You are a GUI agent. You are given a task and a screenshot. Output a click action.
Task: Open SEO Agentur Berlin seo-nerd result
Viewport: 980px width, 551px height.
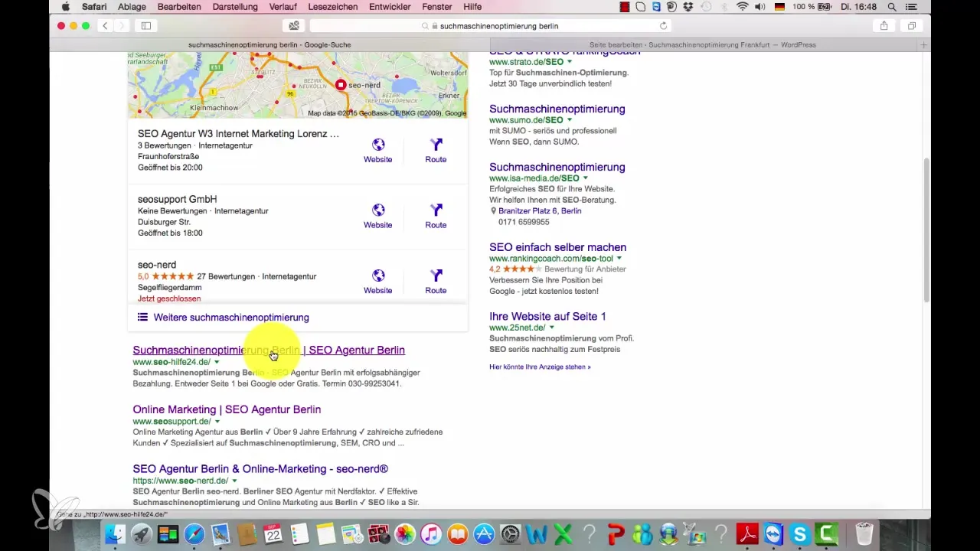pyautogui.click(x=260, y=468)
